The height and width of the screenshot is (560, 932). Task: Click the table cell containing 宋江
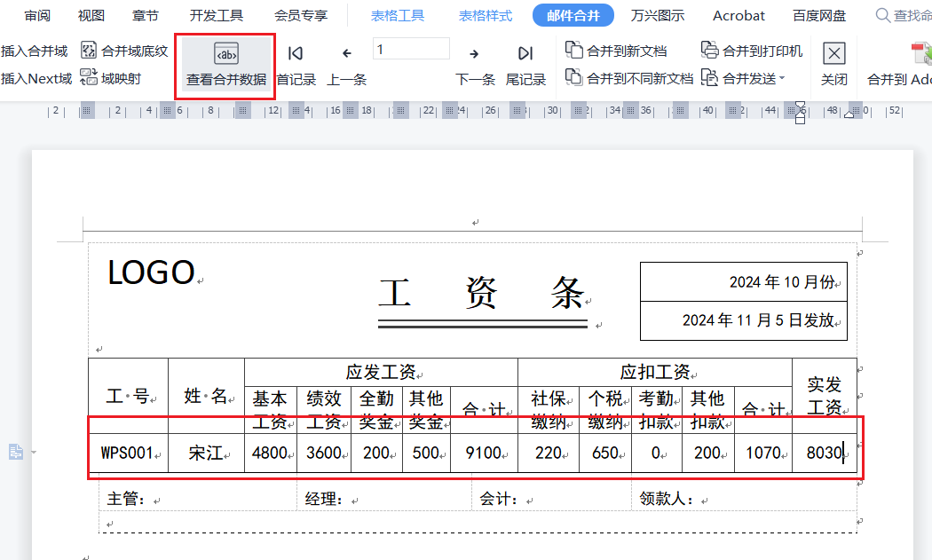pos(206,454)
